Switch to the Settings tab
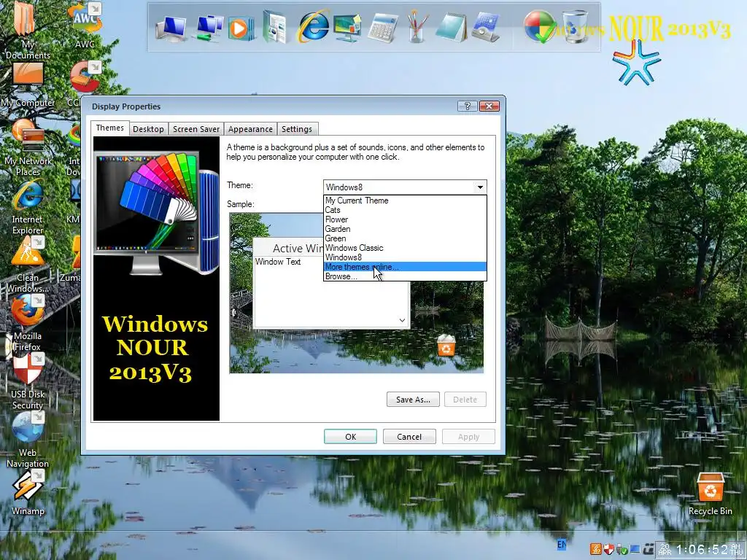 [296, 129]
